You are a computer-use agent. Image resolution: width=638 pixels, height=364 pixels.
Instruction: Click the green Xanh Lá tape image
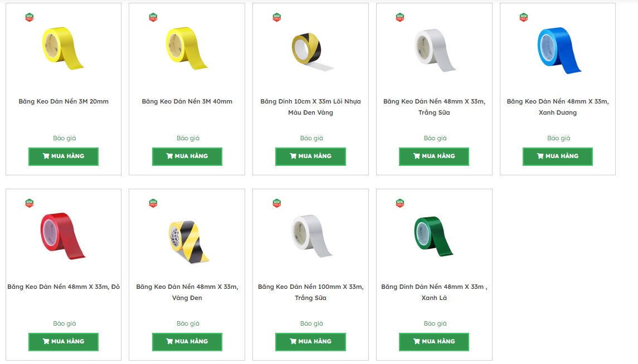[x=434, y=236]
